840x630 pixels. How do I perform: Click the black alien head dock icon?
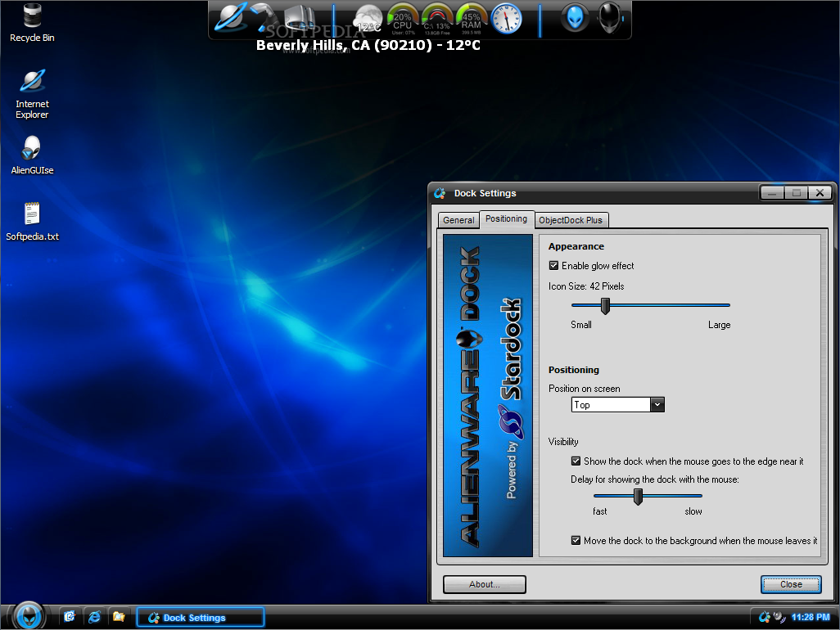click(x=610, y=18)
